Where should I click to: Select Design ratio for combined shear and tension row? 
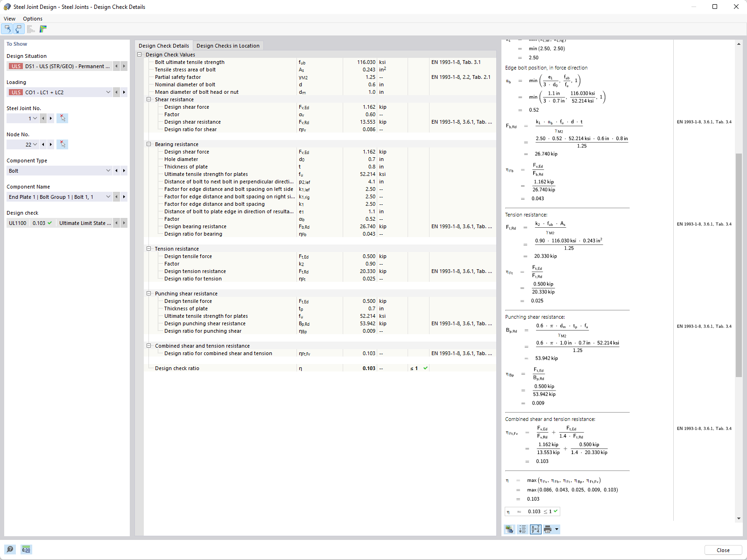320,353
